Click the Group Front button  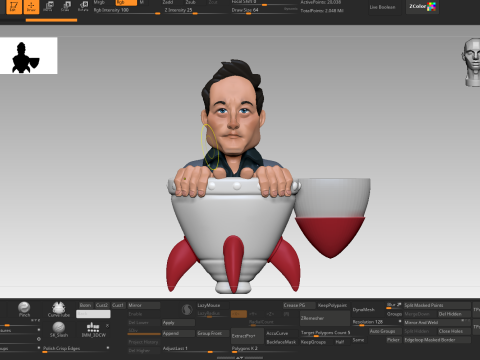point(213,333)
